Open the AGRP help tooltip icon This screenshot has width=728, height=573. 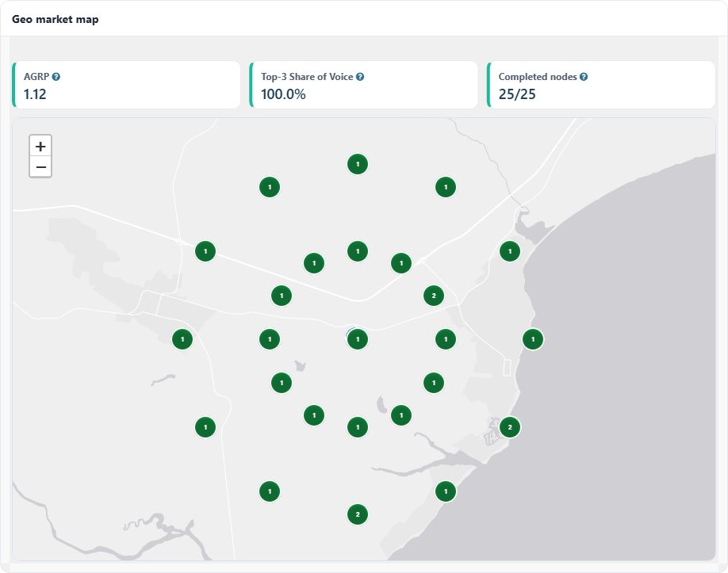pos(56,77)
